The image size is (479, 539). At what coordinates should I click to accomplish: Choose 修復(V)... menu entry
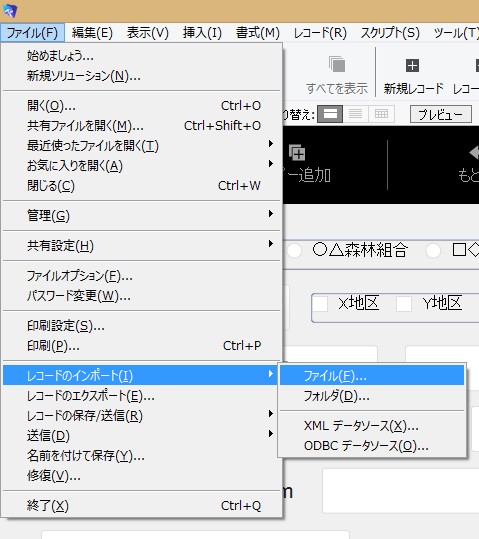tap(142, 476)
